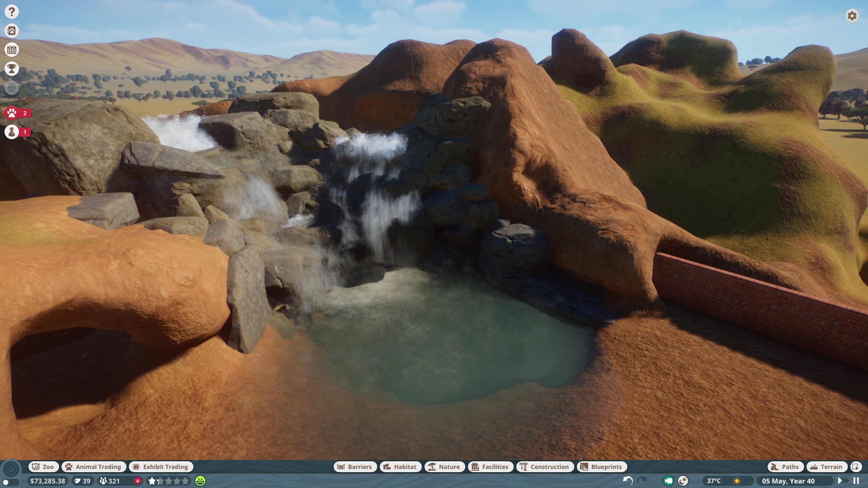The height and width of the screenshot is (488, 868).
Task: Click the circular compass widget
Action: pos(11,469)
